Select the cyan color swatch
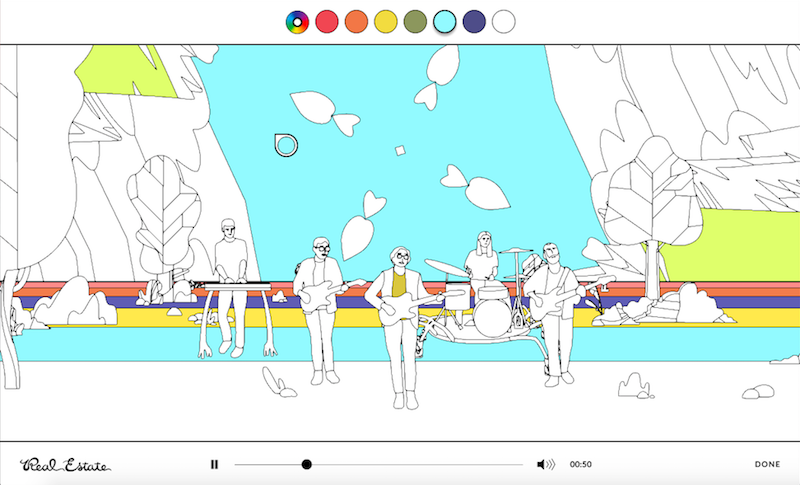This screenshot has height=485, width=800. click(445, 21)
